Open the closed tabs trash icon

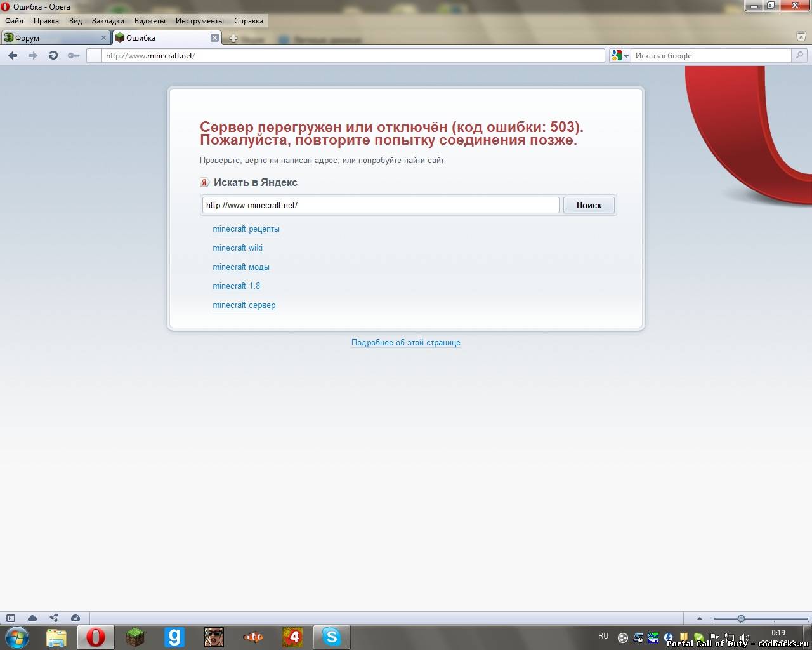point(801,37)
